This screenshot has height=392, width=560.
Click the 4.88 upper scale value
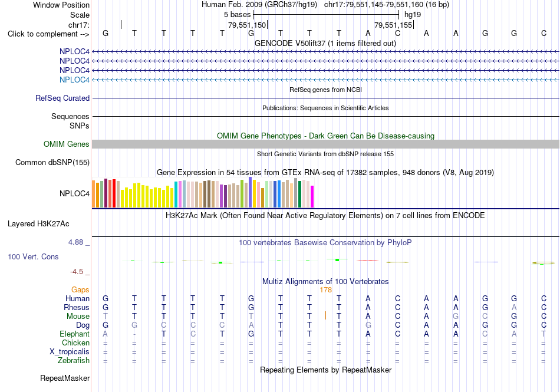tap(76, 242)
